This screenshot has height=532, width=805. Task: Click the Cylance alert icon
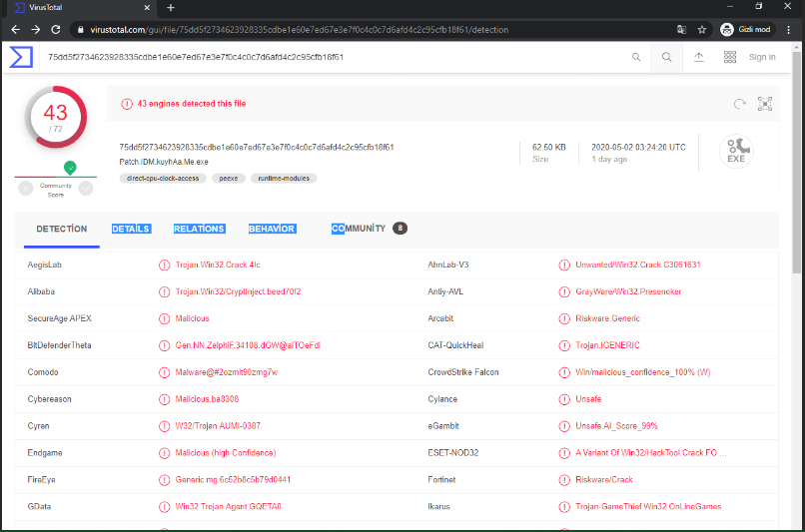(x=564, y=399)
